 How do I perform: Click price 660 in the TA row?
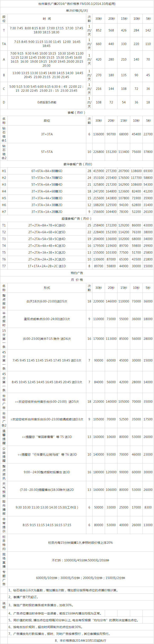tap(99, 44)
